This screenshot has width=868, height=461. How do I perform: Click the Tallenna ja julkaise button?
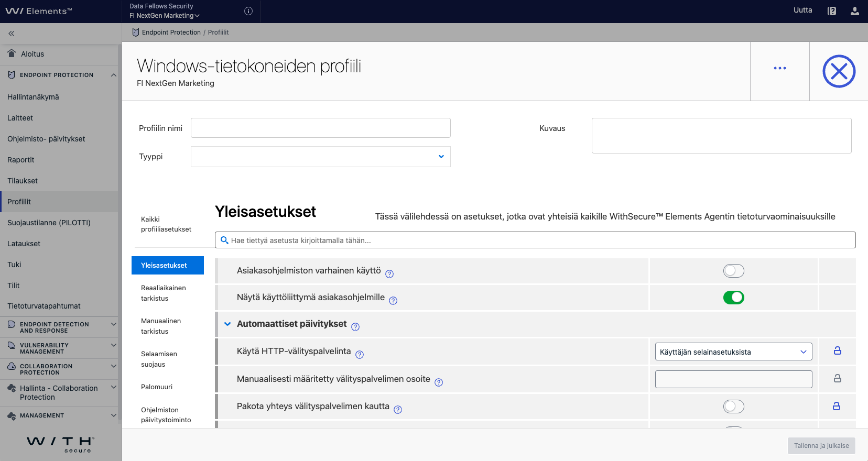pyautogui.click(x=821, y=446)
